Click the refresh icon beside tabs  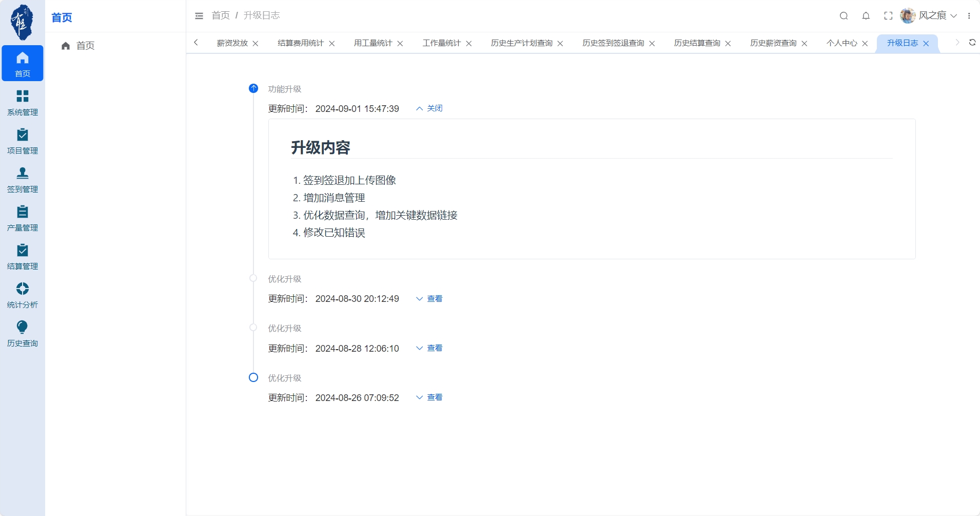pyautogui.click(x=972, y=43)
